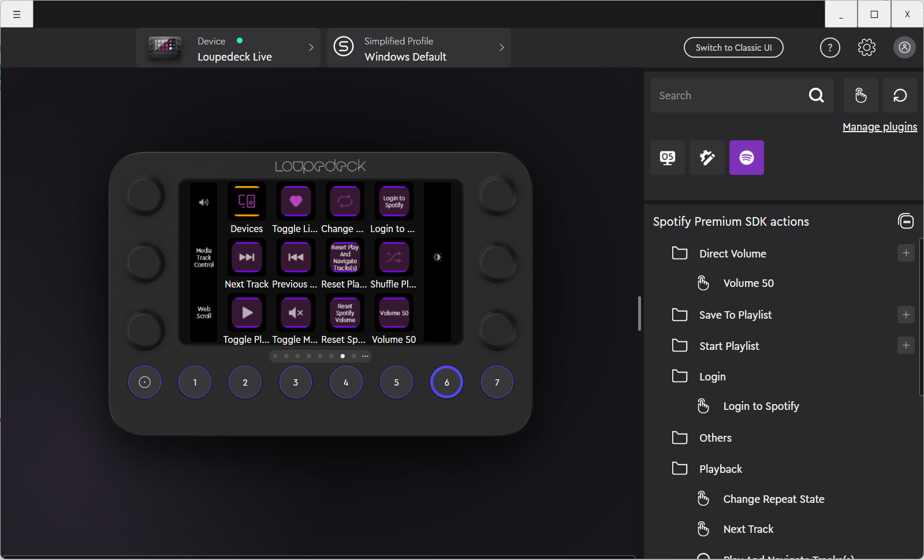The width and height of the screenshot is (924, 560).
Task: Open the Windows Default profile selector
Action: point(419,47)
